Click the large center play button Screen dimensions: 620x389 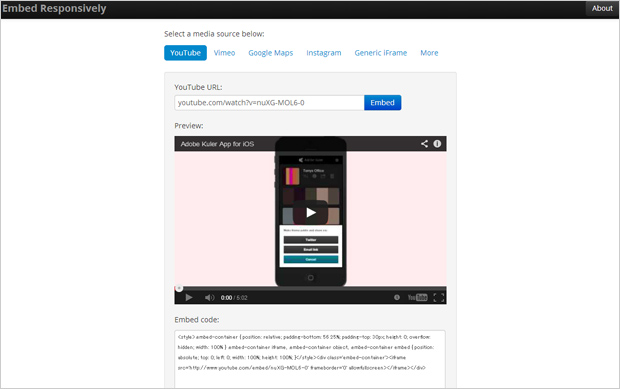pyautogui.click(x=311, y=213)
